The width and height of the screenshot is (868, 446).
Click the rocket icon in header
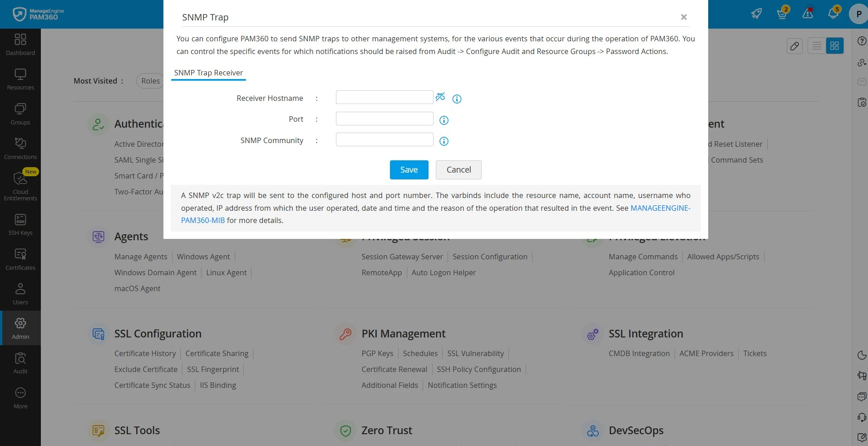756,14
